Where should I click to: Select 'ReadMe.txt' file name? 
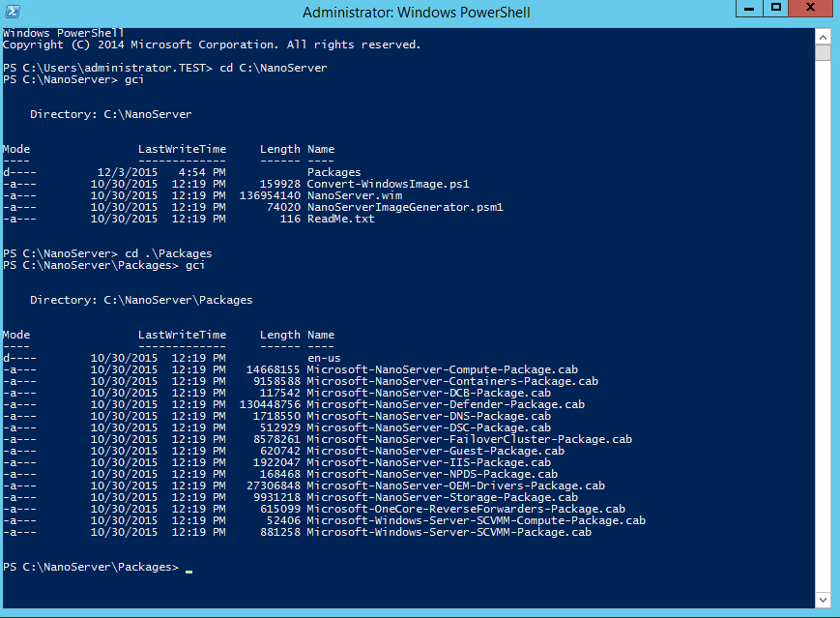[x=341, y=219]
